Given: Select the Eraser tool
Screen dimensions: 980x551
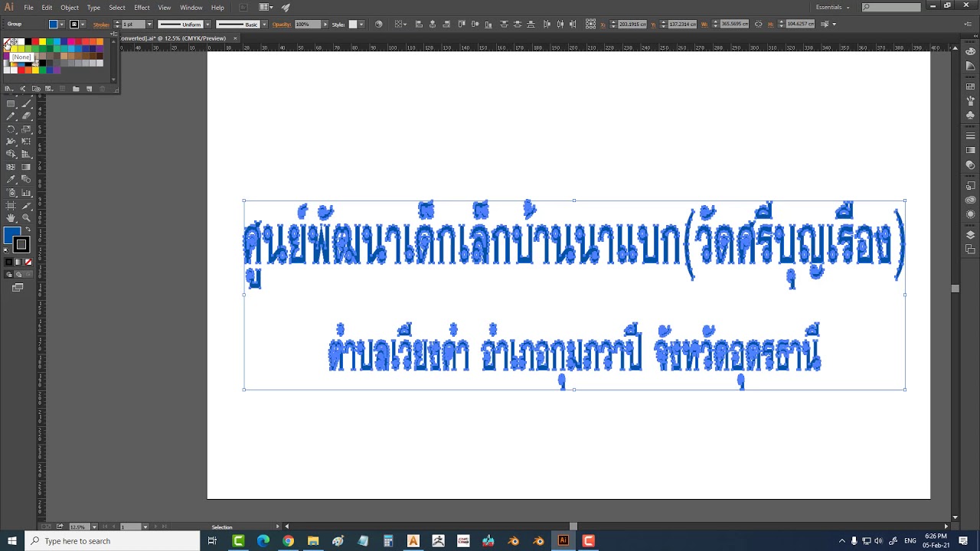Looking at the screenshot, I should click(26, 116).
